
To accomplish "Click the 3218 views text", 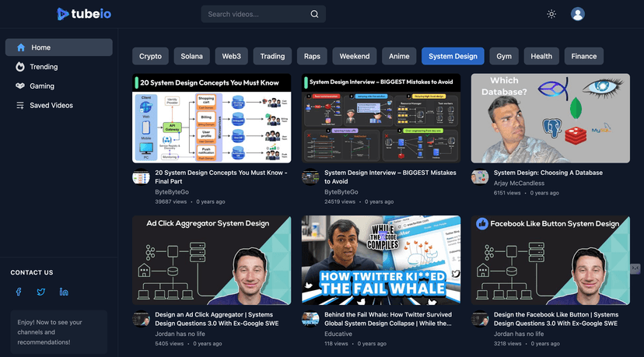I will point(508,344).
